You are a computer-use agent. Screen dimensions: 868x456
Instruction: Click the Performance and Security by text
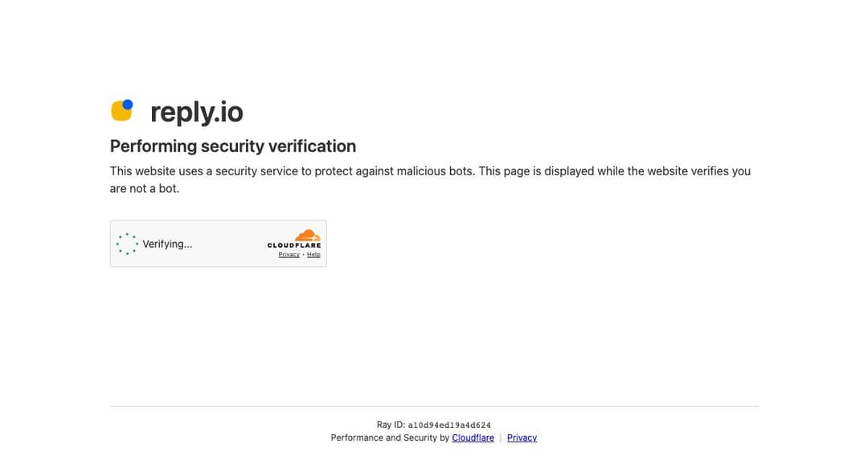tap(390, 438)
